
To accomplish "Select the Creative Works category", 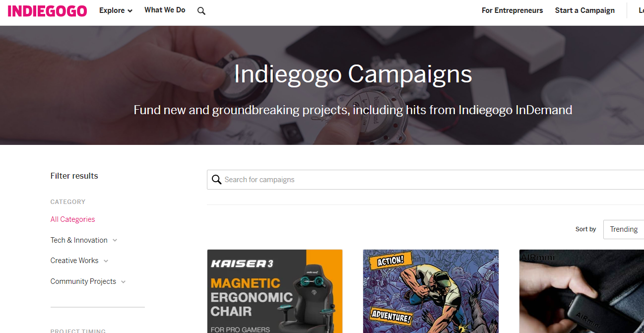I will coord(74,261).
